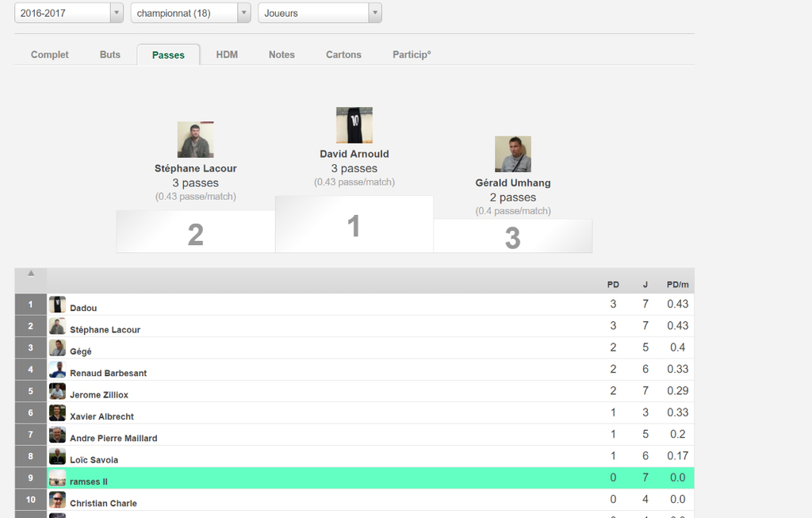Click Loïc Savoia's avatar icon
This screenshot has height=518, width=812.
[x=57, y=456]
